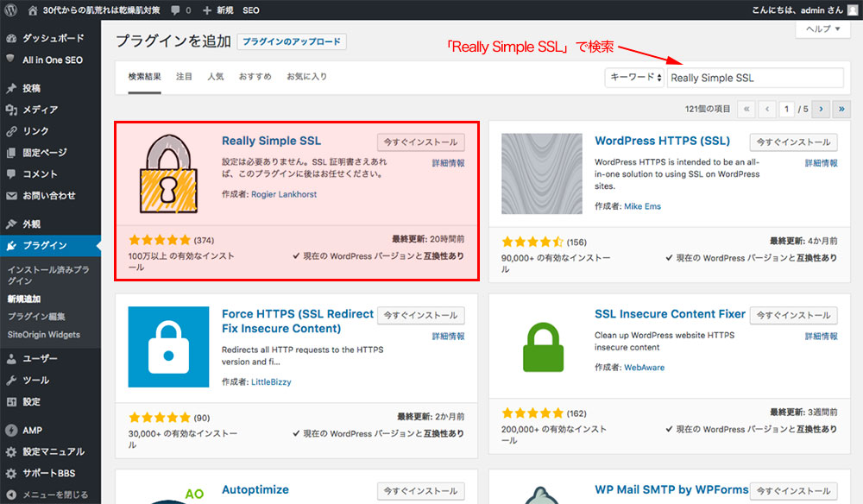
Task: Install Really Simple SSL with 今すぐインストール
Action: 421,142
